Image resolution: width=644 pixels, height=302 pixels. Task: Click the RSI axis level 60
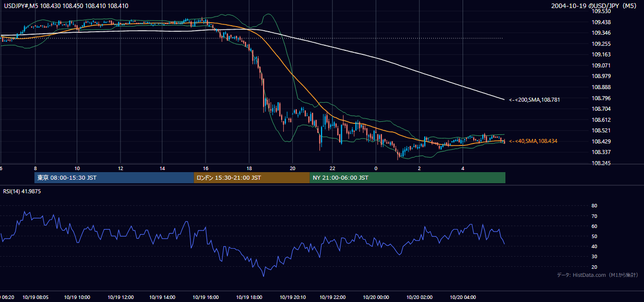coord(594,226)
